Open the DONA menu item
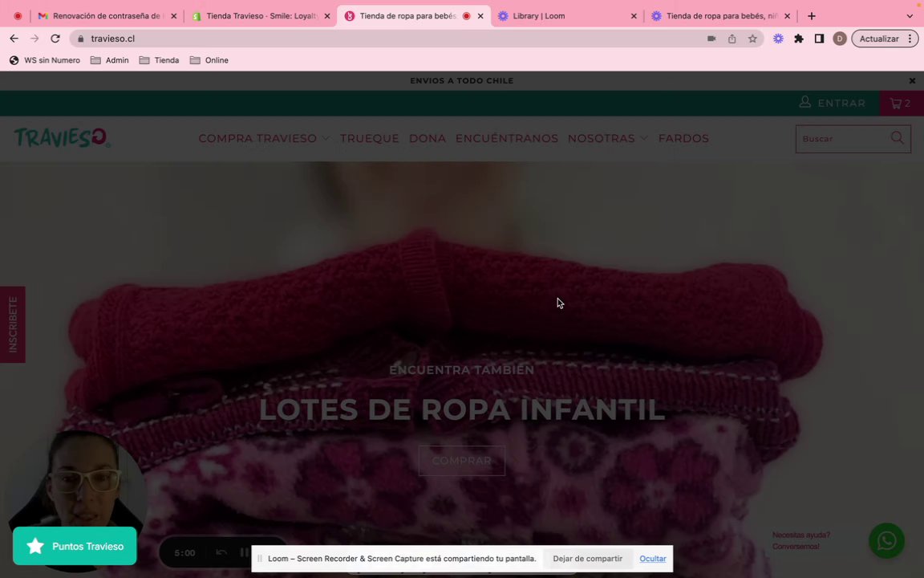Image resolution: width=924 pixels, height=578 pixels. [428, 138]
